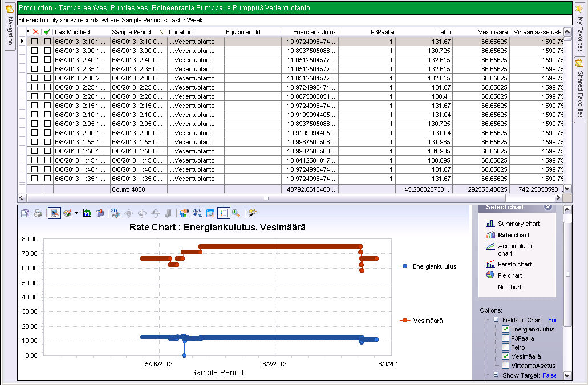Click chart options panel scroll-up arrow
Viewport: 588px width, 385px height.
pyautogui.click(x=567, y=210)
